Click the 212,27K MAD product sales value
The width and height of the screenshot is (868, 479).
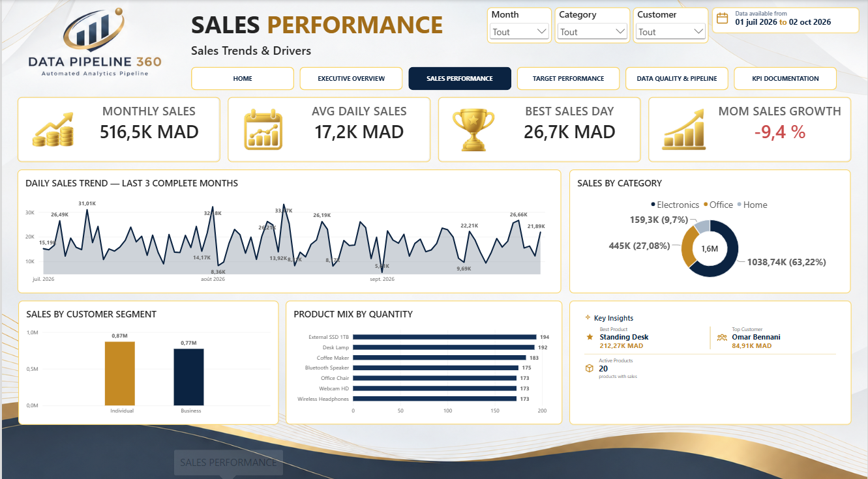point(621,346)
